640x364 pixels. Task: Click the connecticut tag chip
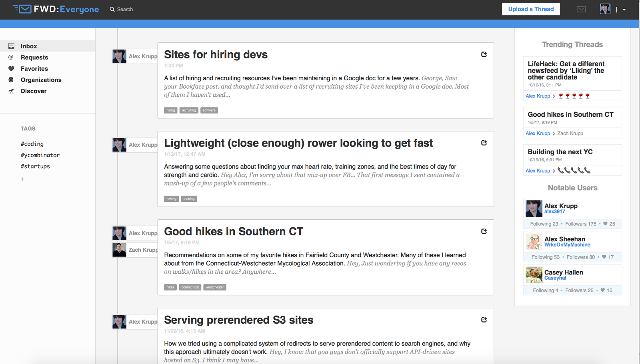(190, 287)
